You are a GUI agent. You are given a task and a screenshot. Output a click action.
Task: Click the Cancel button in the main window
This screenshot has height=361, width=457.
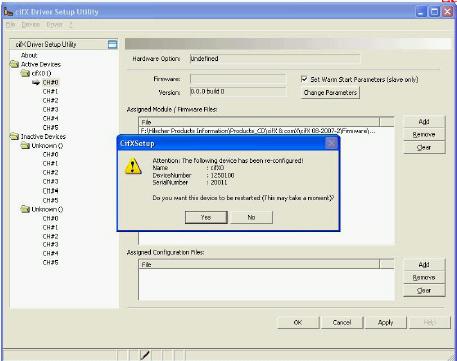[x=342, y=322]
